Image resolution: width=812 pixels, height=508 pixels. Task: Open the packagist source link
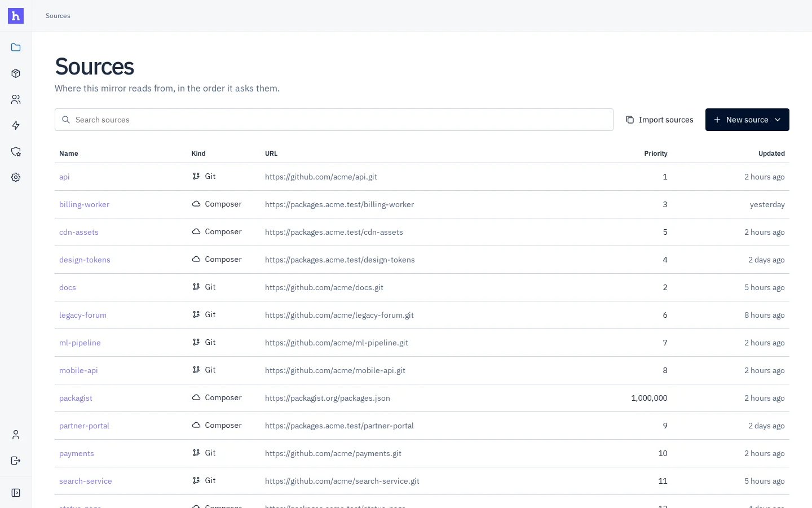[x=76, y=398]
